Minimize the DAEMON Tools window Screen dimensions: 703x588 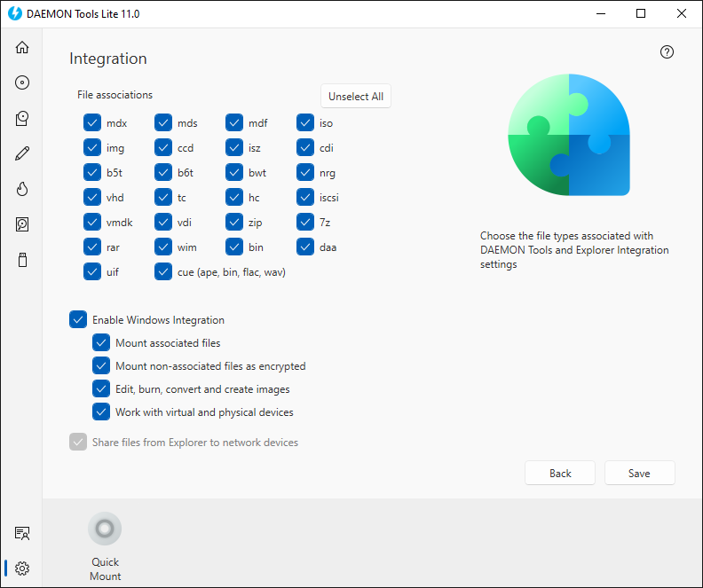click(x=600, y=13)
